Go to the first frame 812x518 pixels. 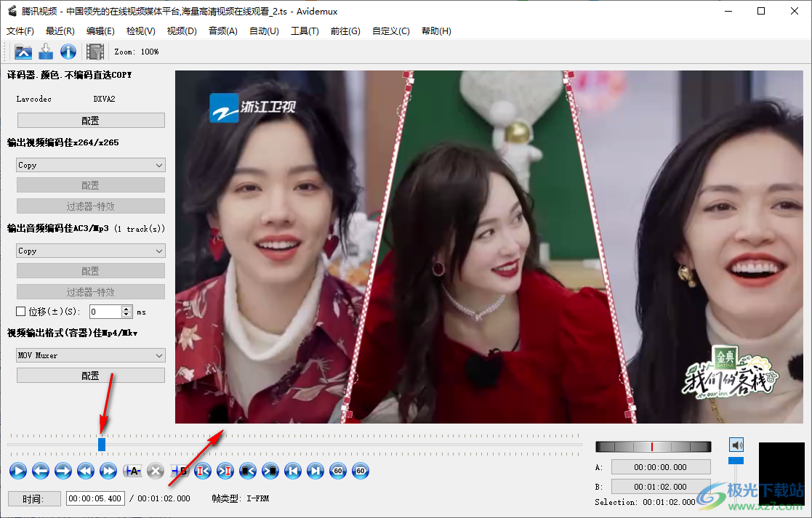coord(292,471)
